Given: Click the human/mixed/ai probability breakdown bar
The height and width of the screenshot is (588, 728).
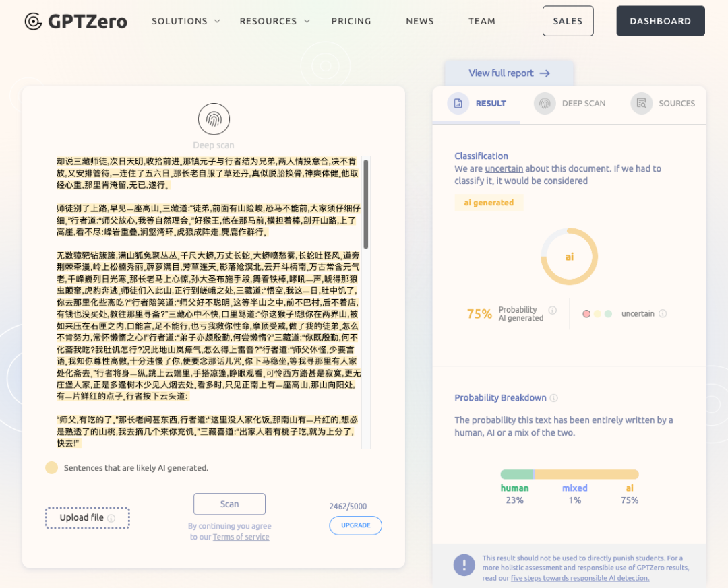Looking at the screenshot, I should [x=569, y=474].
